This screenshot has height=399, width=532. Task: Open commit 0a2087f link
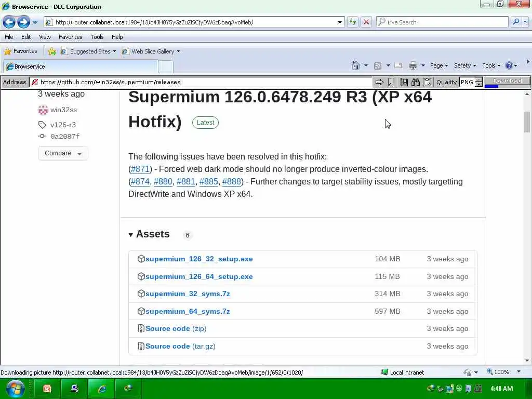pos(65,137)
